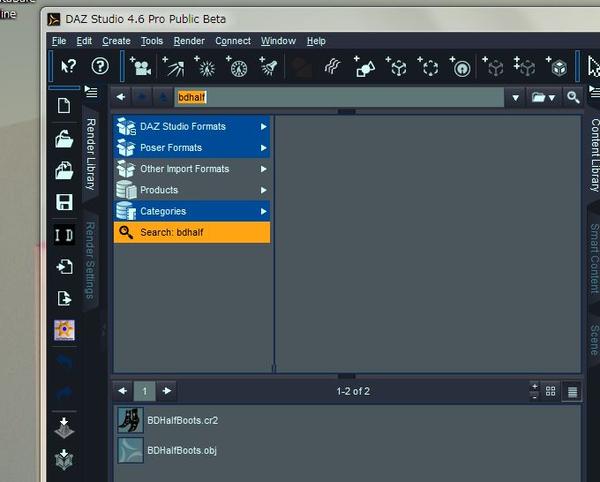Select results page 1
The height and width of the screenshot is (482, 600).
click(145, 391)
